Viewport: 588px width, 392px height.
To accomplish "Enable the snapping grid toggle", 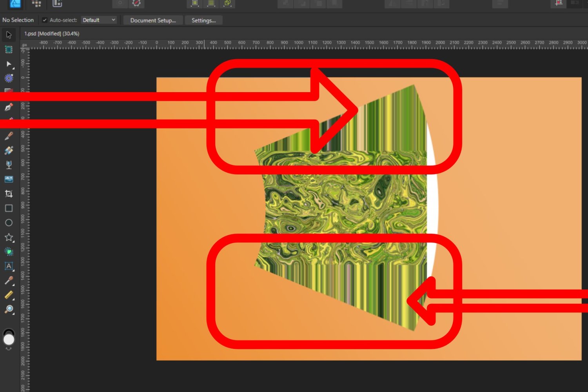I will (x=211, y=4).
